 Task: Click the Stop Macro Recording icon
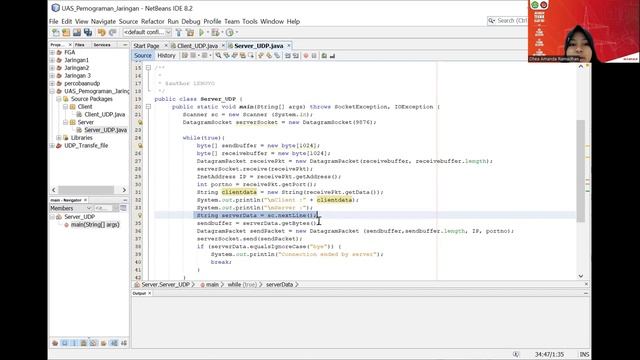314,56
